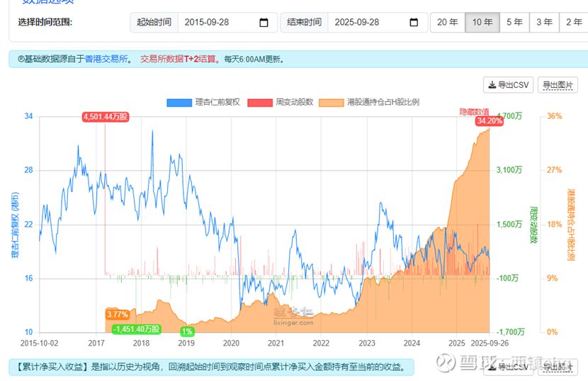The height and width of the screenshot is (381, 588).
Task: Click the 结束时间 label
Action: click(304, 23)
